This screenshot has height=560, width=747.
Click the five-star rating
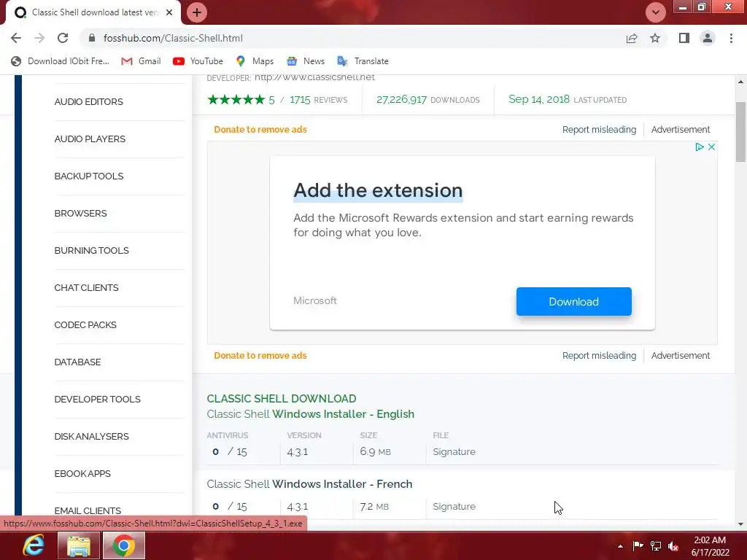click(236, 99)
